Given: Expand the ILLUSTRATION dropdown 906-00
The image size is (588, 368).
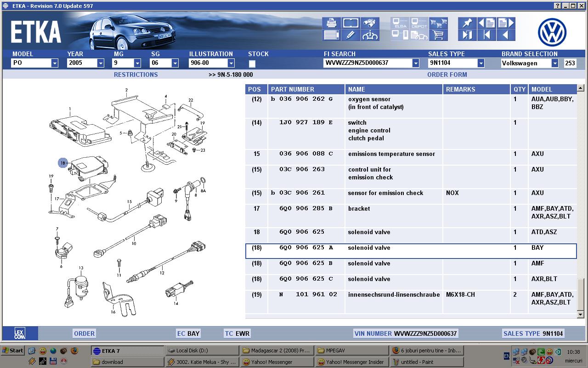Looking at the screenshot, I should tap(231, 63).
